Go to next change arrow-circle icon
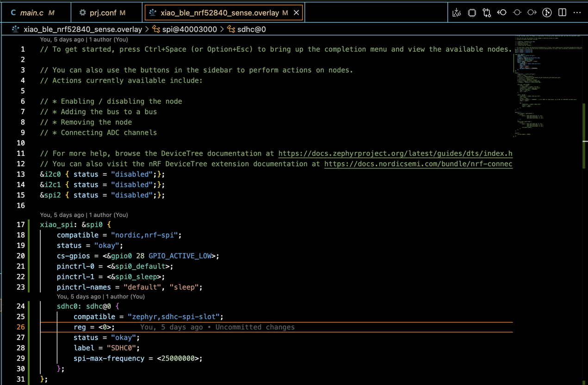 click(x=532, y=12)
